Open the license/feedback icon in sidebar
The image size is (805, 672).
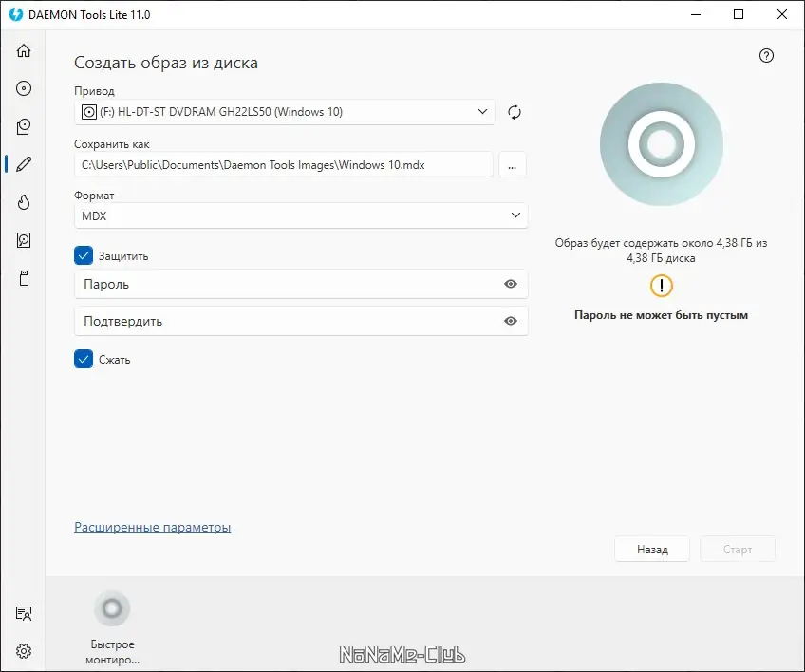(x=24, y=613)
